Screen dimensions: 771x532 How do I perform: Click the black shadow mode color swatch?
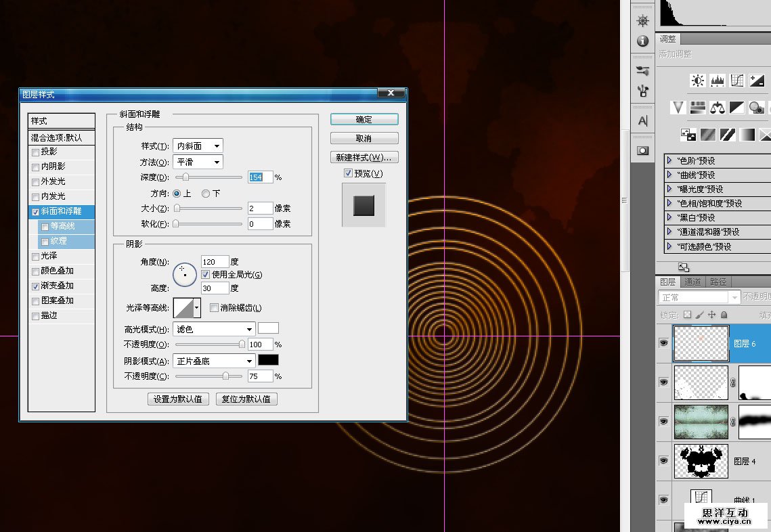pyautogui.click(x=268, y=361)
